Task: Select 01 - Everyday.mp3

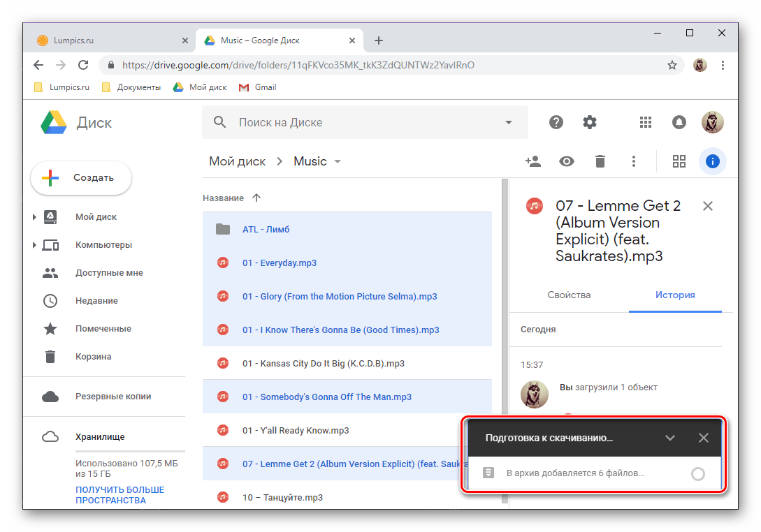Action: (347, 263)
